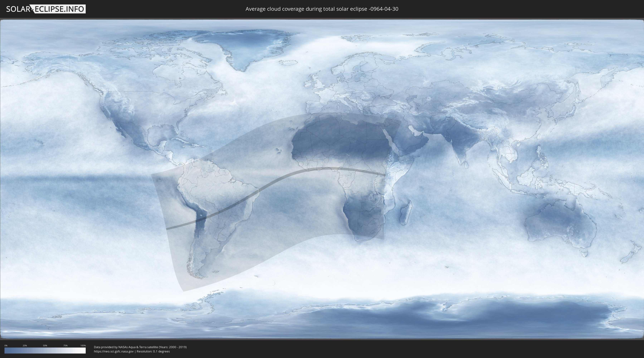The image size is (644, 358).
Task: Click the SOLAR-ECLIPSE.INFO logo
Action: click(46, 9)
